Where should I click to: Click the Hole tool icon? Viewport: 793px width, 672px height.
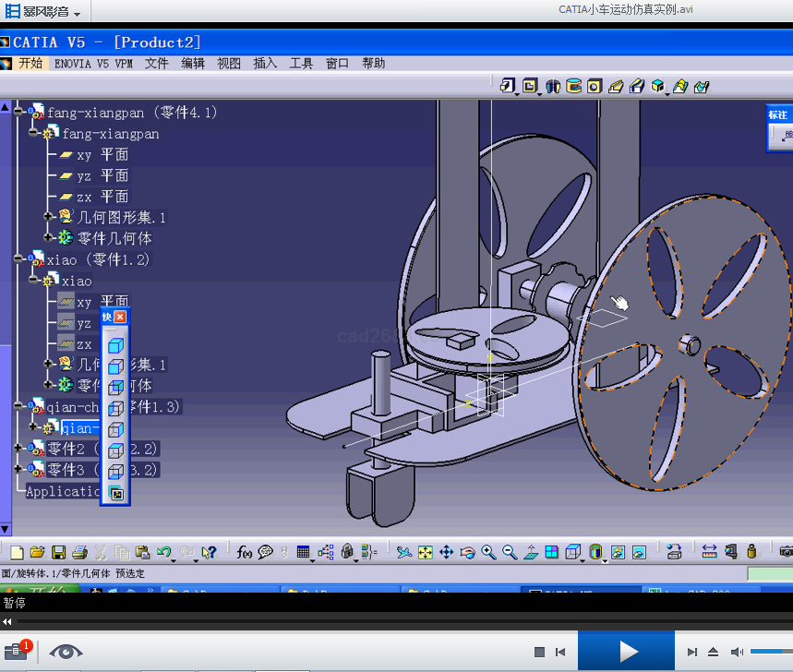click(x=594, y=86)
